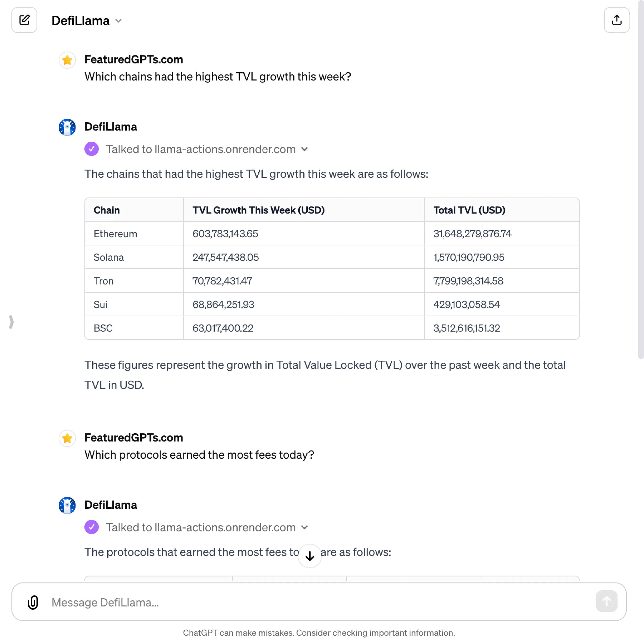Click the DefiLlama avatar on the fees answer

coord(67,506)
